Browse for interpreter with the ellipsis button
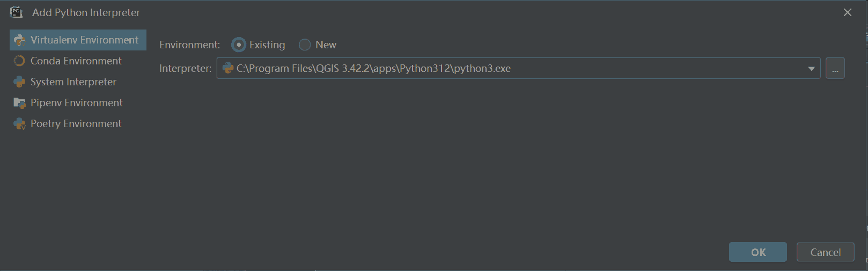 tap(835, 68)
